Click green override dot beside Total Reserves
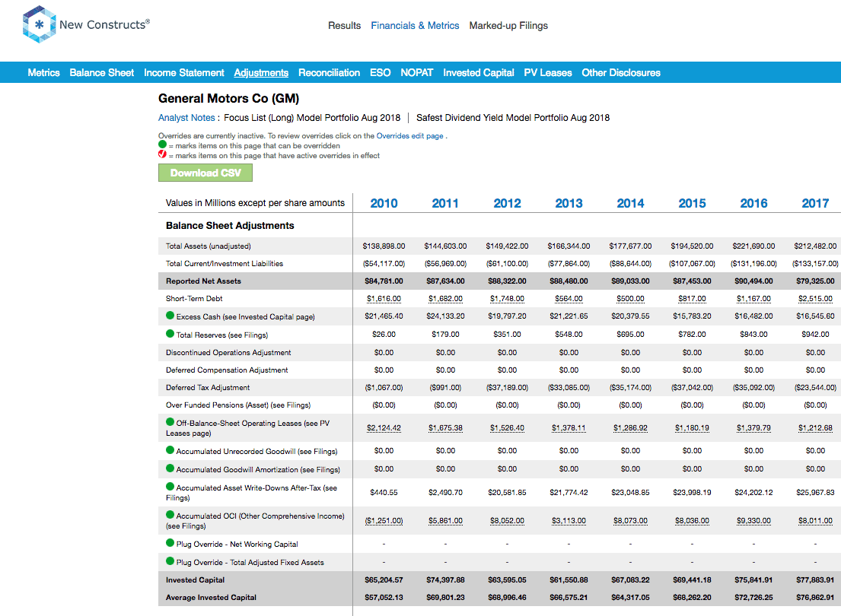Screen dimensions: 841x616 pyautogui.click(x=170, y=333)
